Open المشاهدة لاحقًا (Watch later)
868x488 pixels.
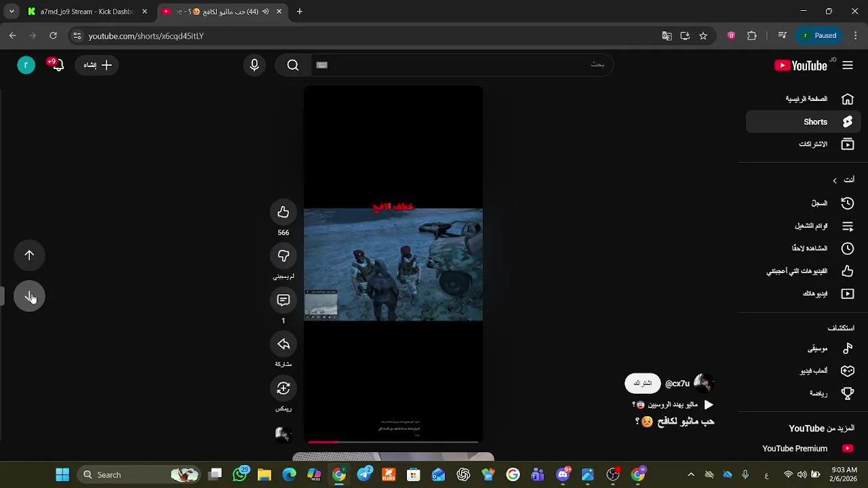[x=804, y=249]
